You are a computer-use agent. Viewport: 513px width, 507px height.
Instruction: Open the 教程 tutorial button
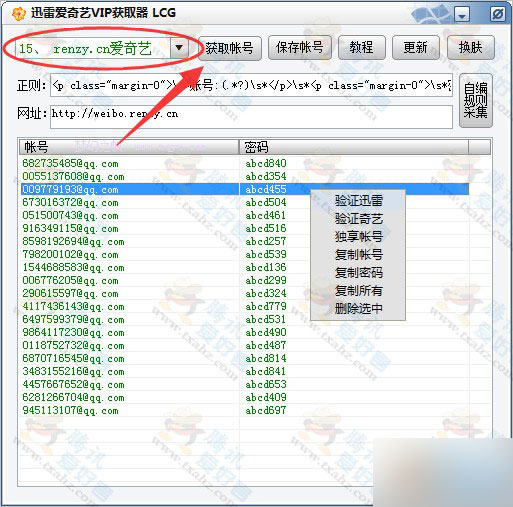[362, 48]
